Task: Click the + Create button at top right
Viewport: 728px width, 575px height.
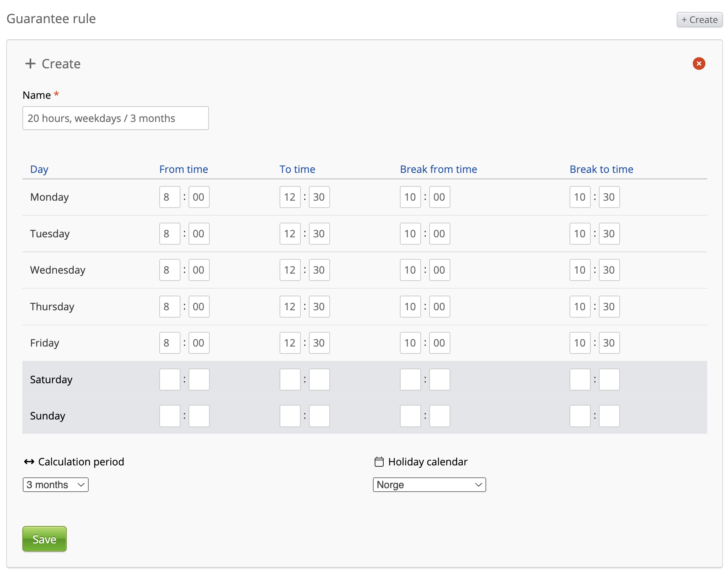Action: [x=699, y=20]
